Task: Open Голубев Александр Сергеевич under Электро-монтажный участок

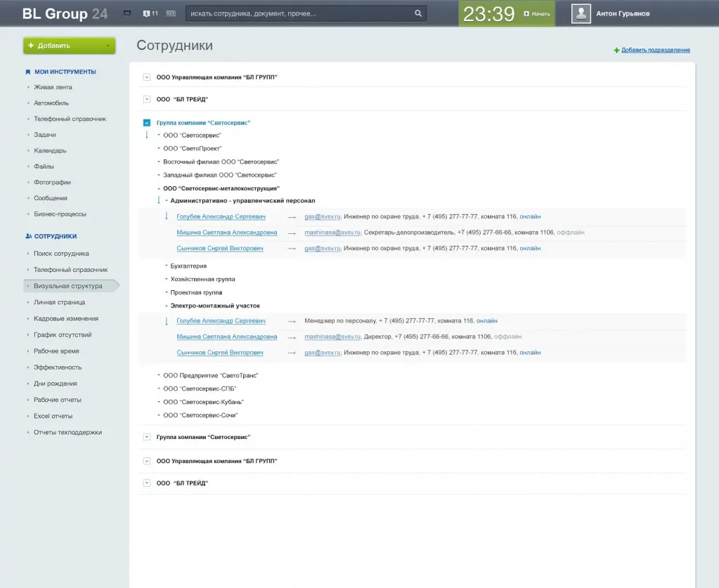Action: tap(221, 321)
